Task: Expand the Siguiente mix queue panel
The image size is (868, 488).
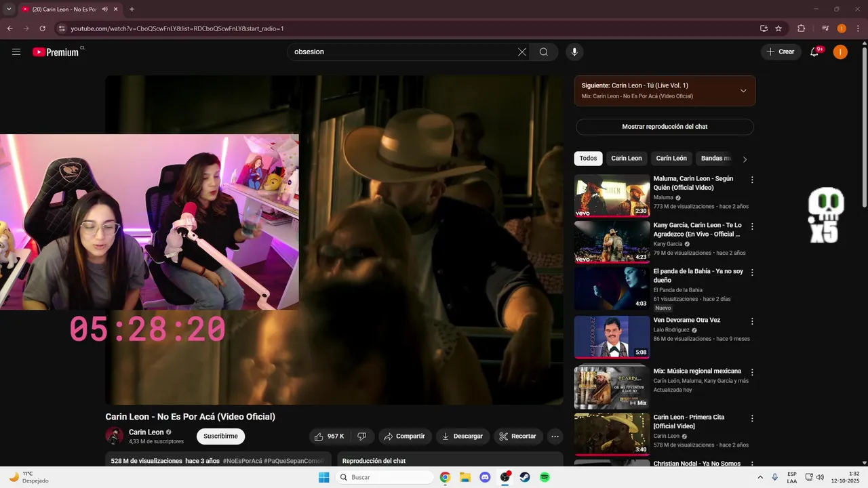Action: [x=743, y=91]
